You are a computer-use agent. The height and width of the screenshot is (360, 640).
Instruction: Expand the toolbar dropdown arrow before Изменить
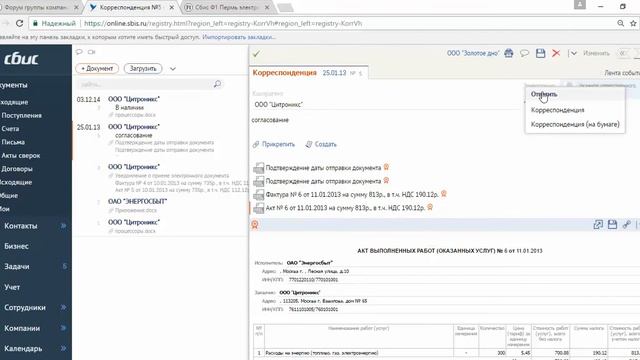click(573, 53)
